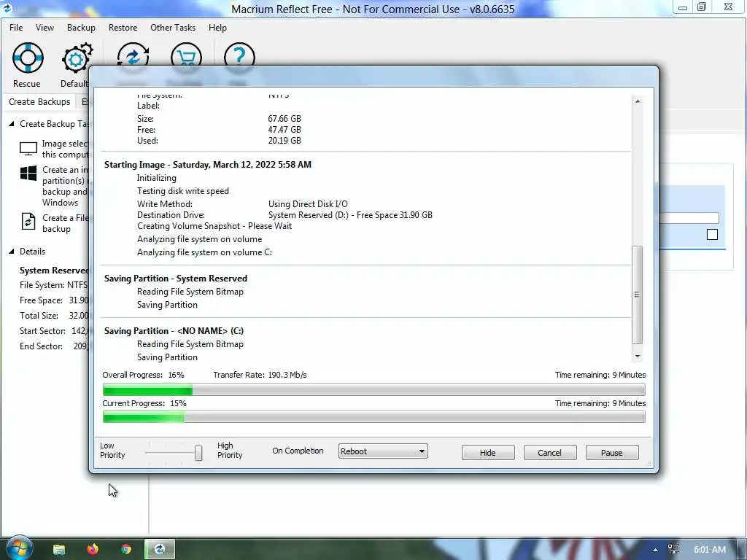Open the File menu

pos(16,28)
